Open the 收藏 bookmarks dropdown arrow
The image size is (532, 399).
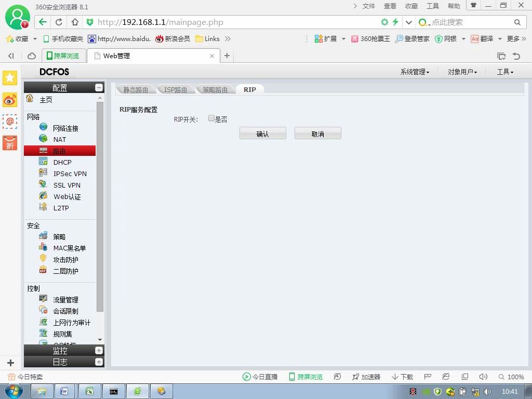pos(35,39)
